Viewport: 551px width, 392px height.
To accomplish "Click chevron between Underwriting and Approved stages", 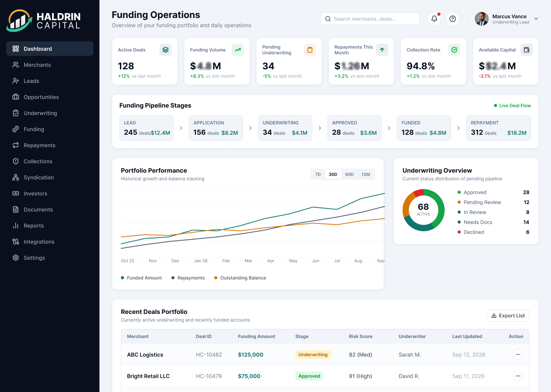I will (x=320, y=128).
